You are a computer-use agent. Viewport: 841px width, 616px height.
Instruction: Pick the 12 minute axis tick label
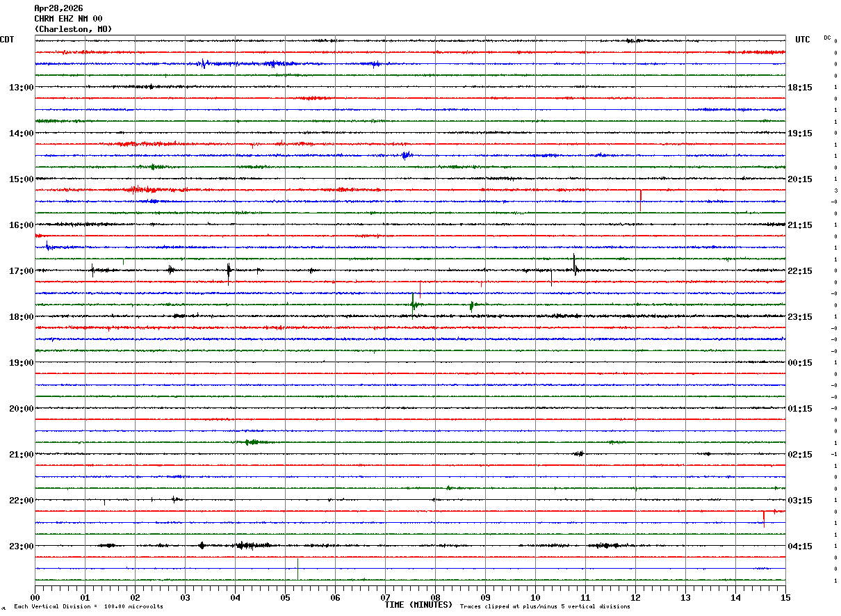(x=635, y=597)
